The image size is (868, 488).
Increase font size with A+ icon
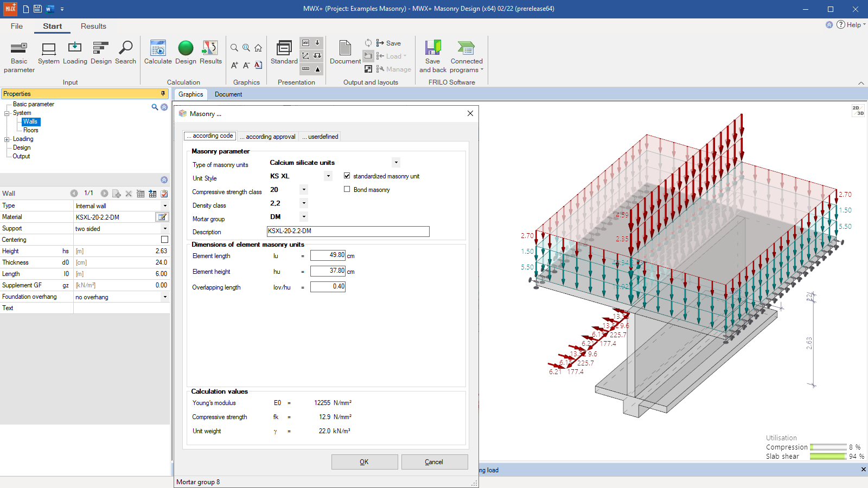pyautogui.click(x=234, y=65)
